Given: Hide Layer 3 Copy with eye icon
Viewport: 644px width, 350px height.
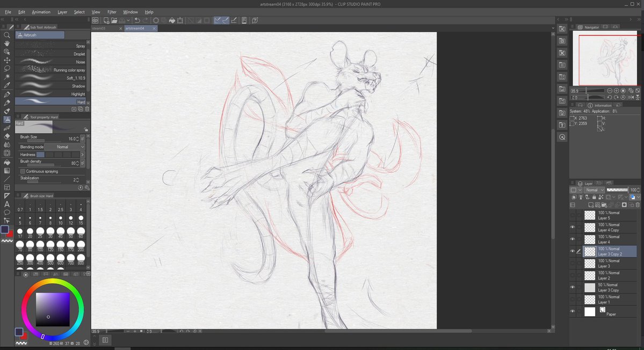Looking at the screenshot, I should point(573,287).
